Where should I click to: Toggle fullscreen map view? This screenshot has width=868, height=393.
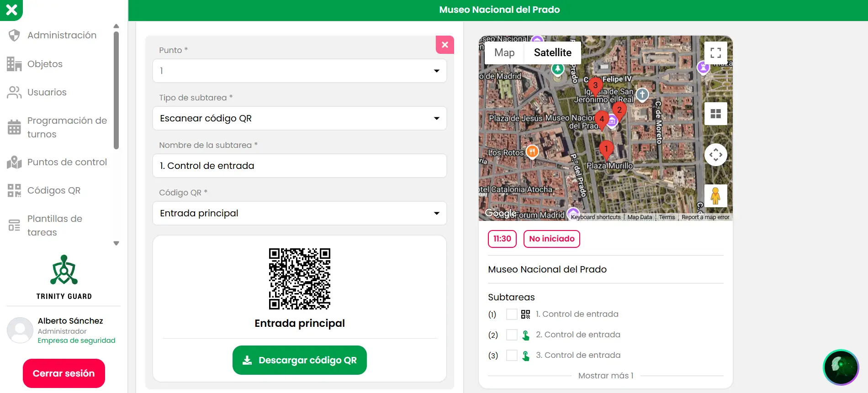point(715,53)
